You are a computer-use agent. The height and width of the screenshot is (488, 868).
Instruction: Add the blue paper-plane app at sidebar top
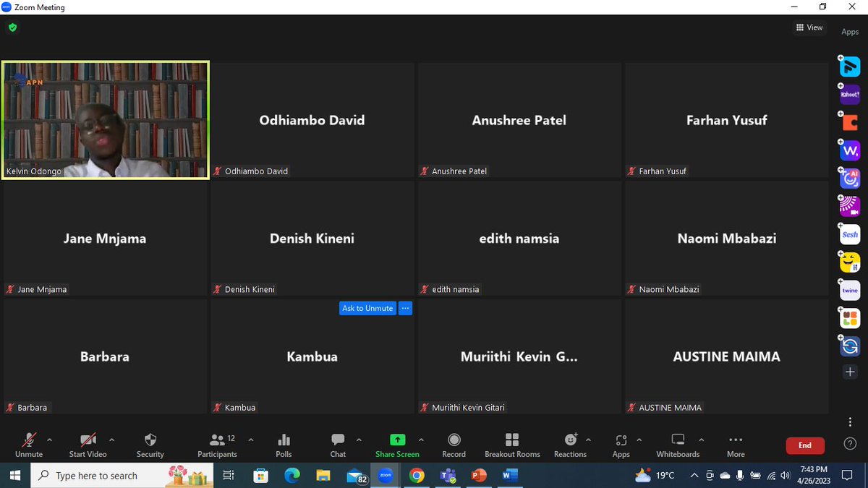coord(850,67)
